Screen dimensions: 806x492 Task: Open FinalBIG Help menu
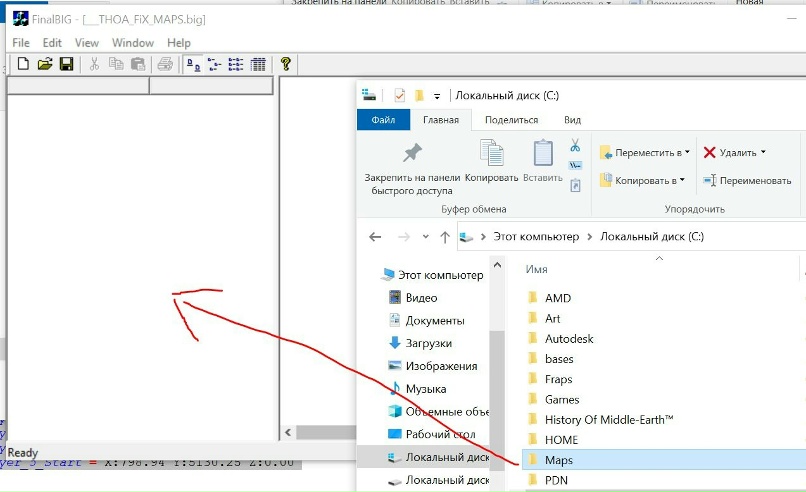click(x=178, y=43)
